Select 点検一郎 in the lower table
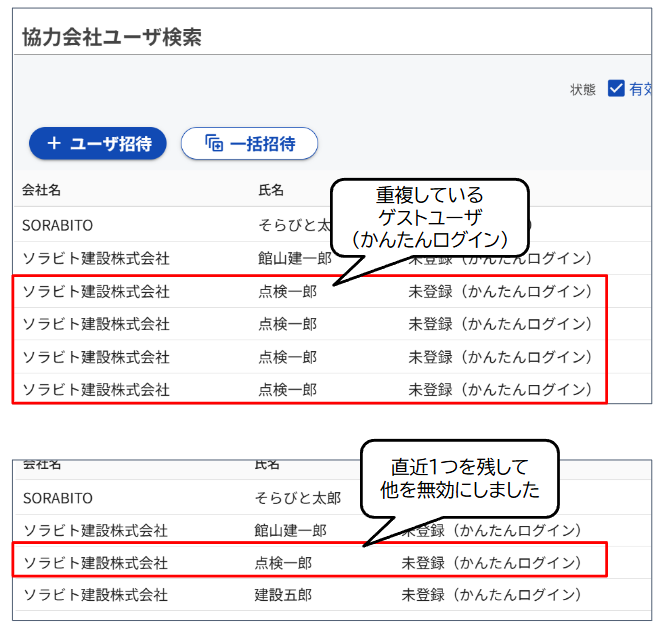 coord(283,563)
